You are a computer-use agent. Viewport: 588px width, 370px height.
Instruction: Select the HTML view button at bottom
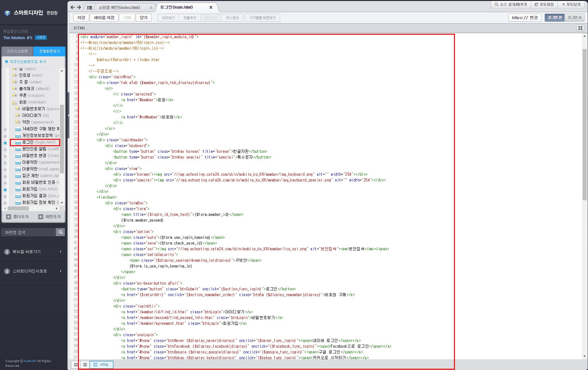(101, 365)
